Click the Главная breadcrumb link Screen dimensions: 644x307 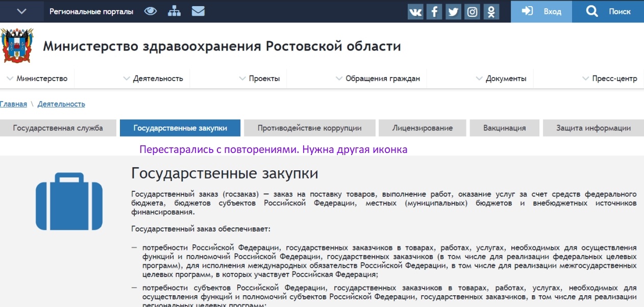(x=13, y=104)
